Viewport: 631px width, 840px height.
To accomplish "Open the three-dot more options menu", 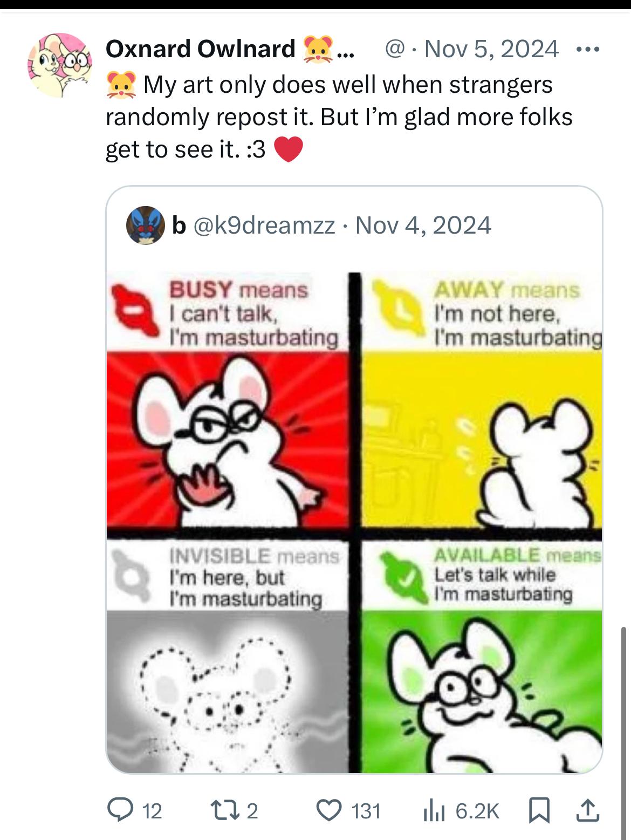I will (x=587, y=50).
